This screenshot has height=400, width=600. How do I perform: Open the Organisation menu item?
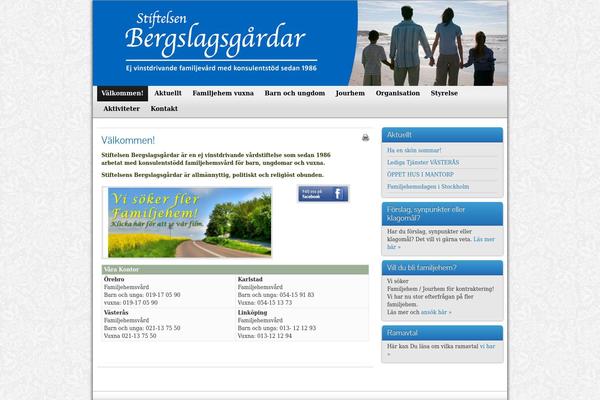pos(398,93)
